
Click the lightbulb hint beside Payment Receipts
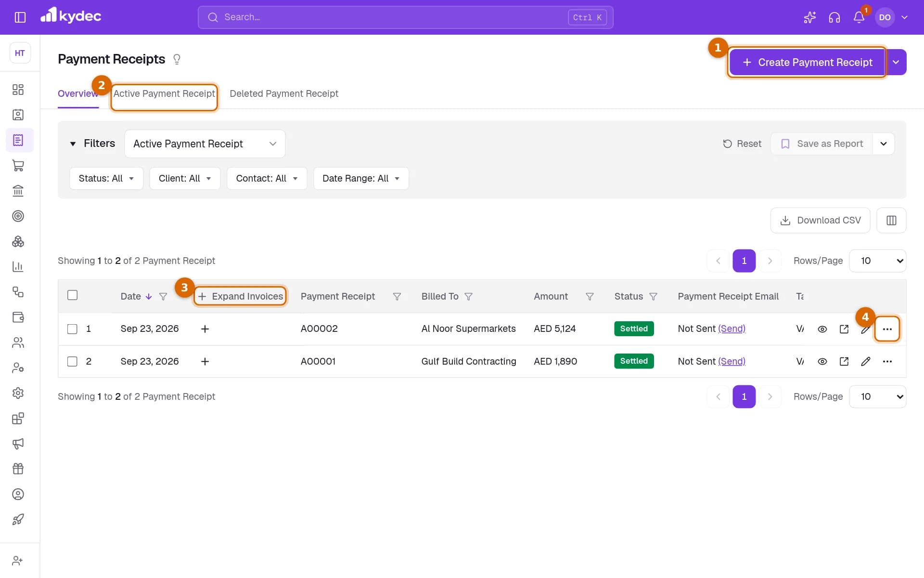click(x=177, y=59)
